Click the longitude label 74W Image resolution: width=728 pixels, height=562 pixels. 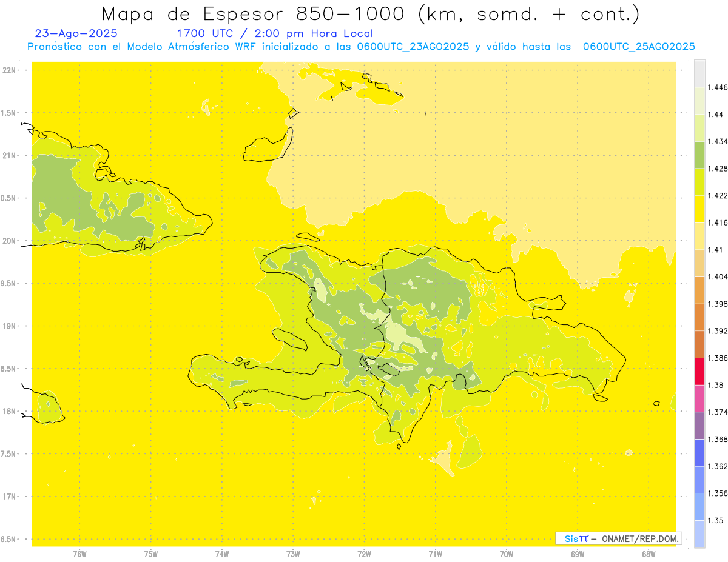[x=222, y=554]
